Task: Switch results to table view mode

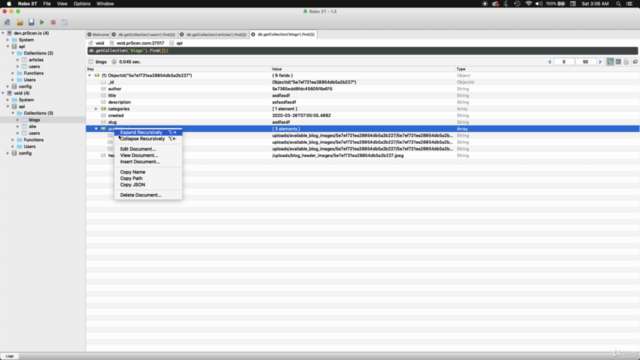Action: coord(618,62)
